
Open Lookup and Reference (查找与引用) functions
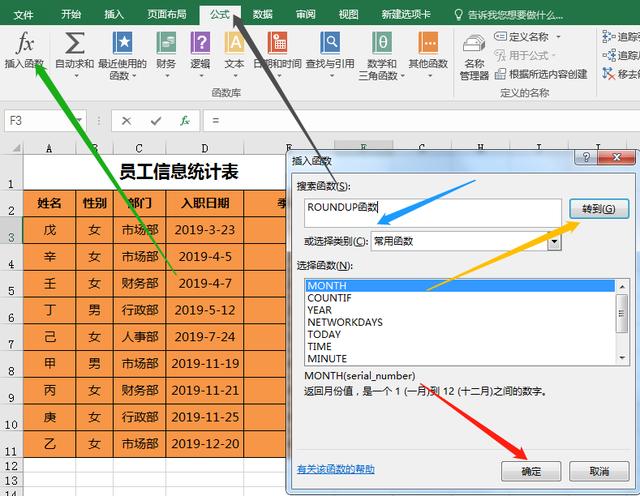coord(330,55)
